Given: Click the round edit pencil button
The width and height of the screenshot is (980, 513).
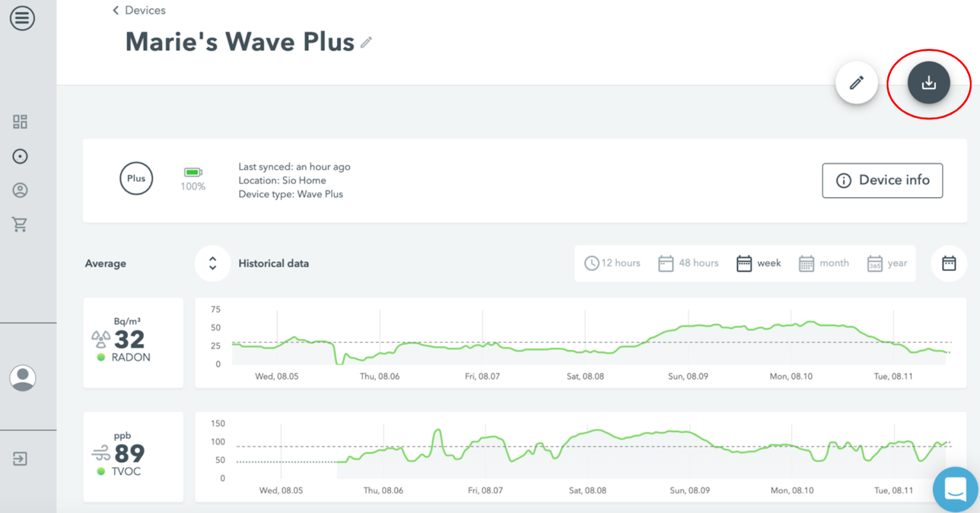Looking at the screenshot, I should (856, 82).
